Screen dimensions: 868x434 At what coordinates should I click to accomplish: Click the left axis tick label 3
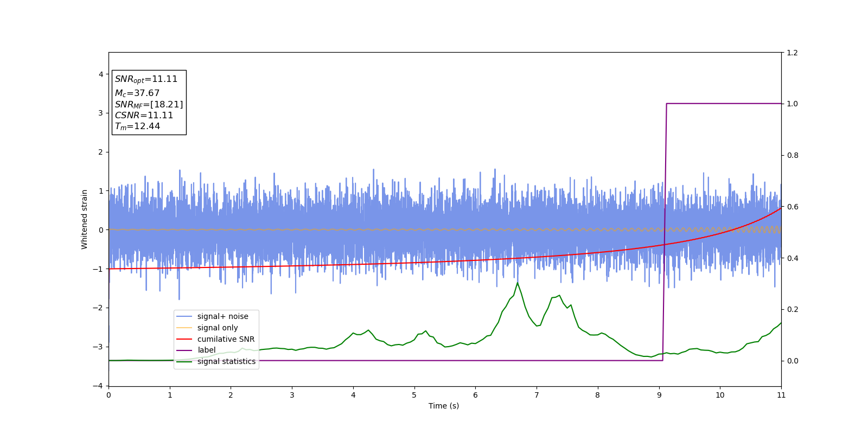pyautogui.click(x=100, y=113)
